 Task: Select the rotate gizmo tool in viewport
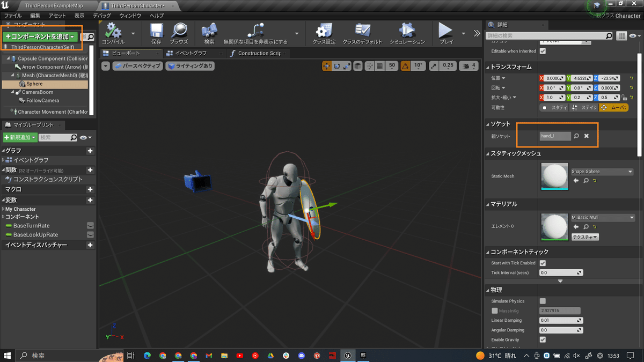pos(336,66)
